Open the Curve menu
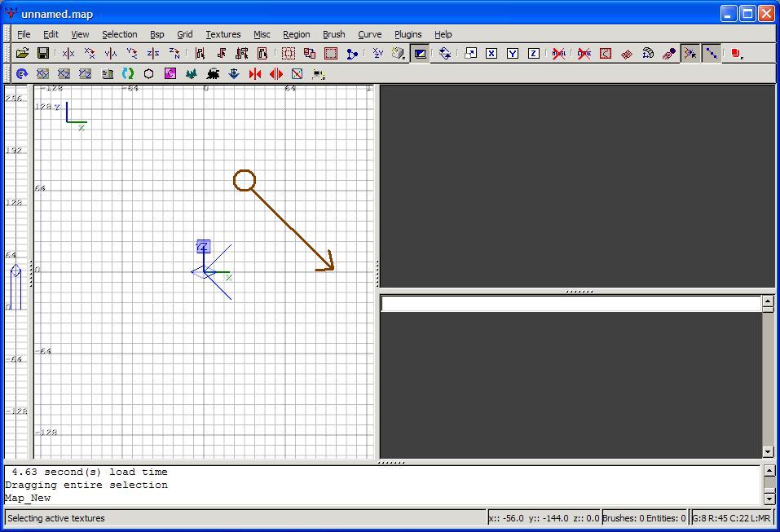Screen dimensions: 780x532 click(x=369, y=34)
